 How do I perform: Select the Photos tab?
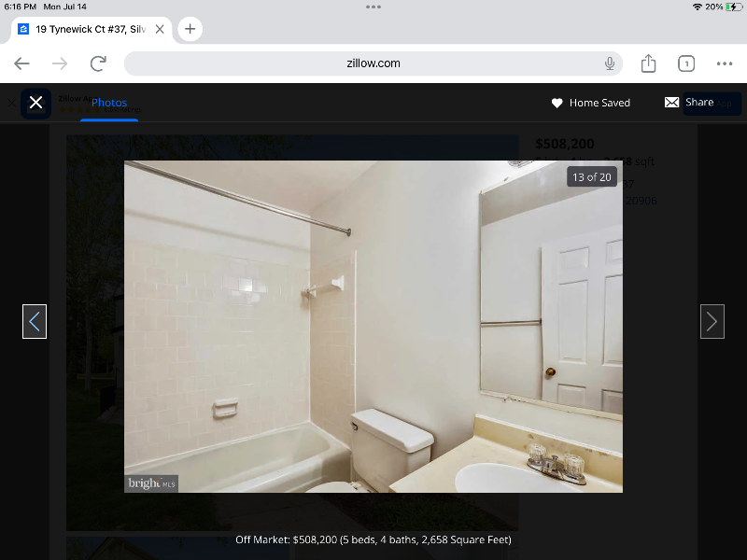click(x=109, y=103)
